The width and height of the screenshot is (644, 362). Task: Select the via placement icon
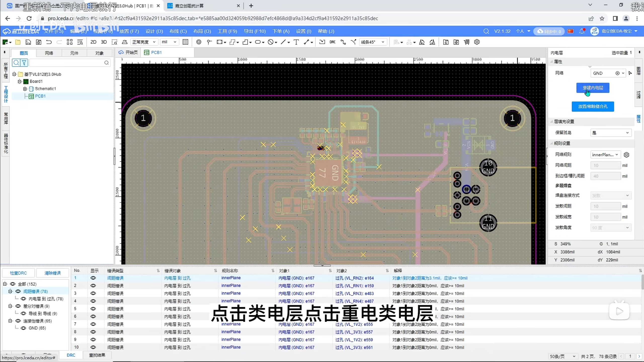(199, 42)
